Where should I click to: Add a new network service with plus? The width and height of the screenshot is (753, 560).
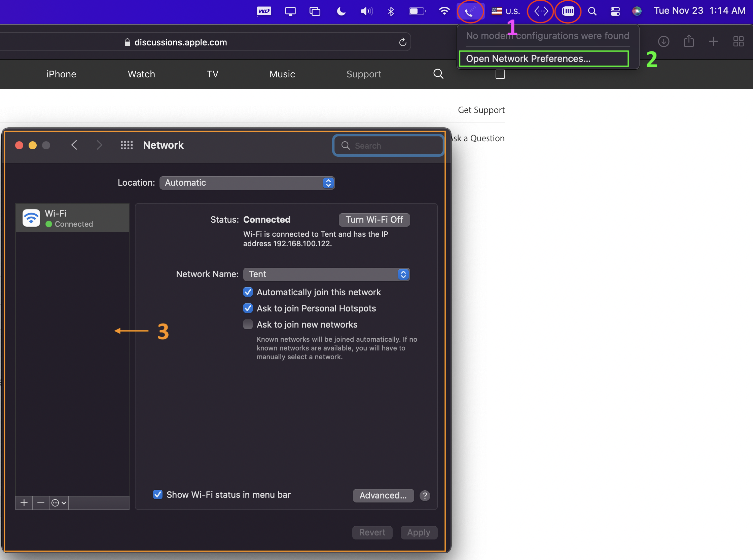click(x=24, y=503)
